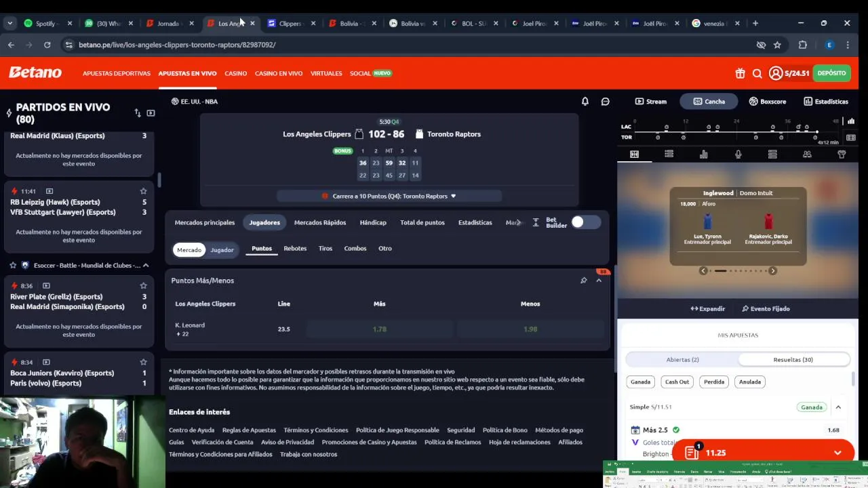The width and height of the screenshot is (868, 488).
Task: Collapse the Puntos Más/Menos market
Action: pyautogui.click(x=599, y=281)
